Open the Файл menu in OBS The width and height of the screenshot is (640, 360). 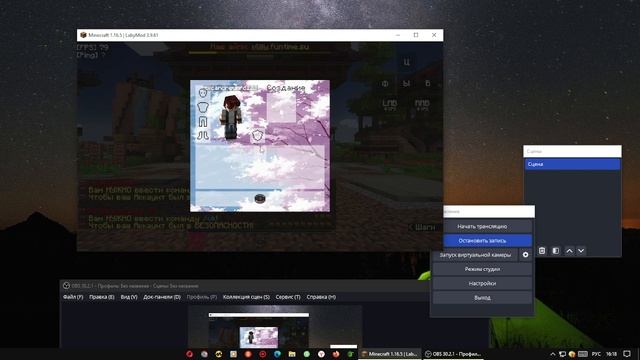pos(73,297)
